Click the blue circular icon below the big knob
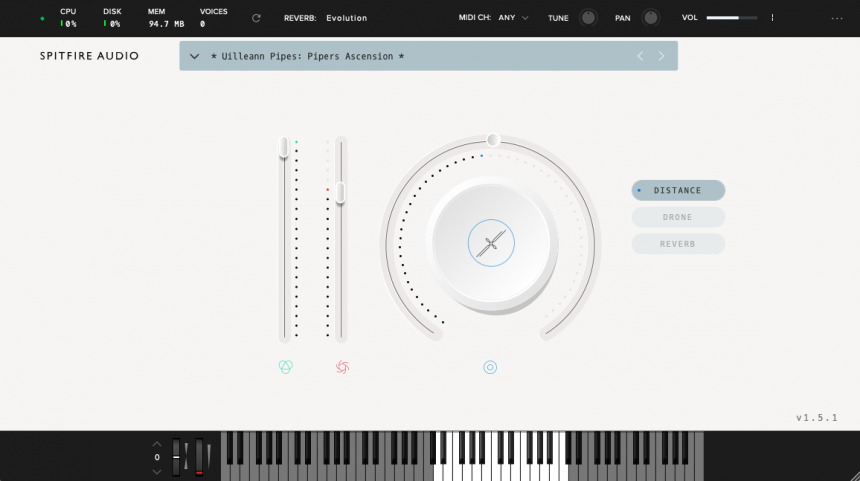The image size is (860, 481). point(490,367)
